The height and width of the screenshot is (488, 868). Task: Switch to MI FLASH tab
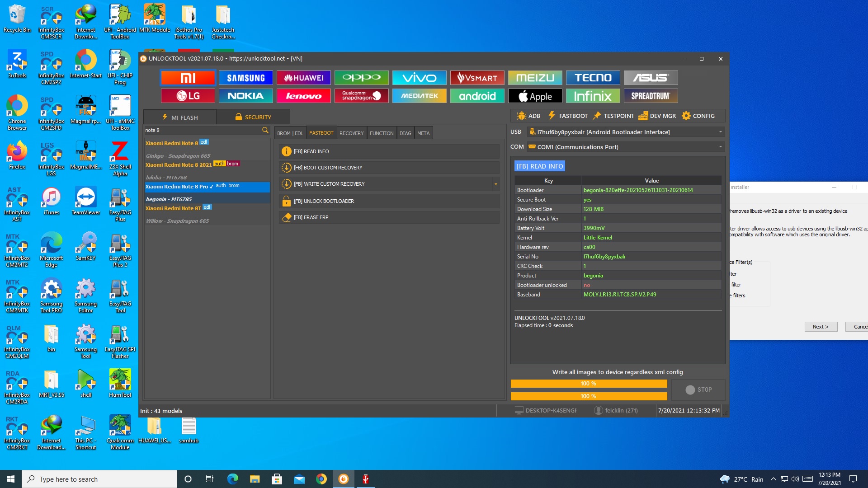click(180, 117)
